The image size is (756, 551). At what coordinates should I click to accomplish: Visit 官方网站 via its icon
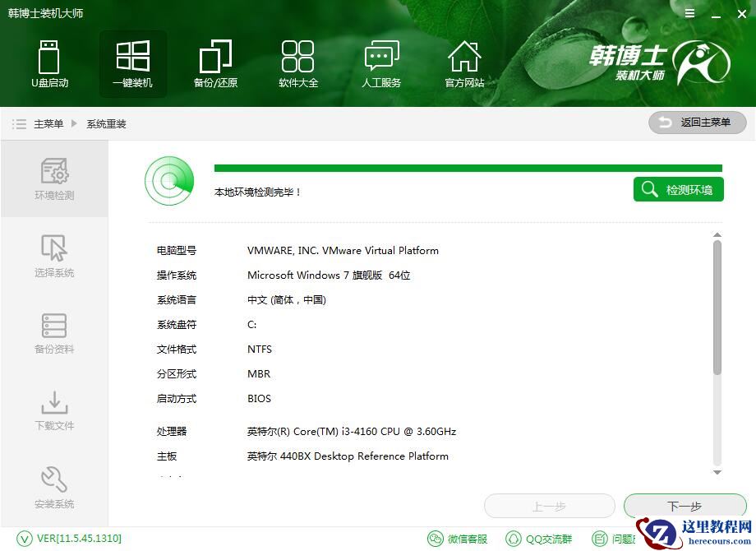464,63
